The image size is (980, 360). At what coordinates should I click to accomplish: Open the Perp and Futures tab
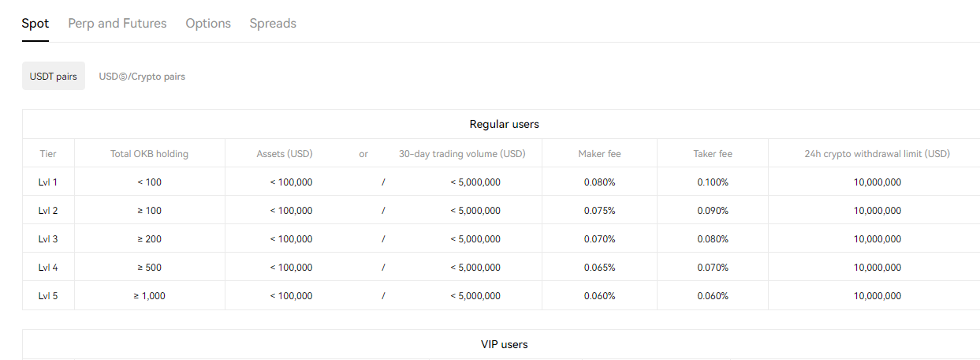click(117, 24)
